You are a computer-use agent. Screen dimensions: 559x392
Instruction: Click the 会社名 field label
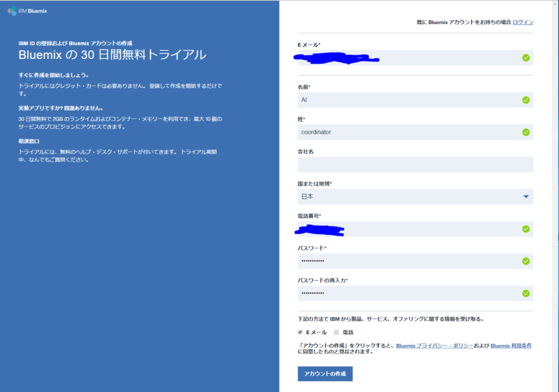[x=306, y=152]
